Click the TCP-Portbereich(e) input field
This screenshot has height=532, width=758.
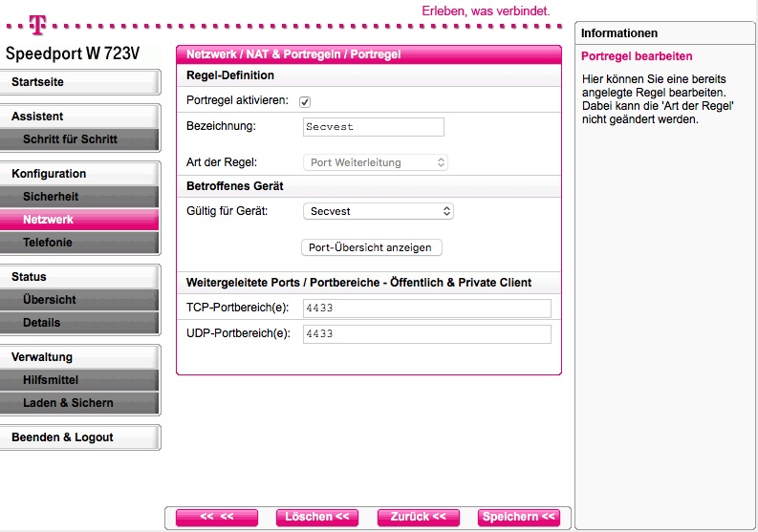426,308
